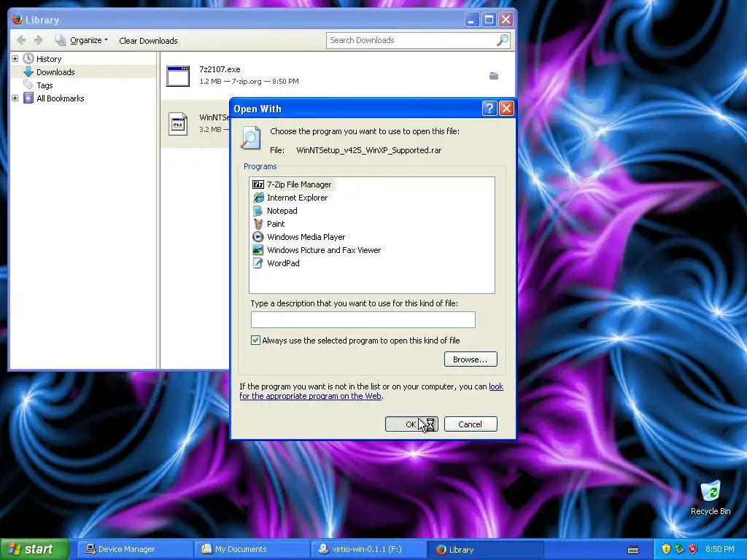Click Library forward arrow
Image resolution: width=747 pixels, height=560 pixels.
(39, 41)
